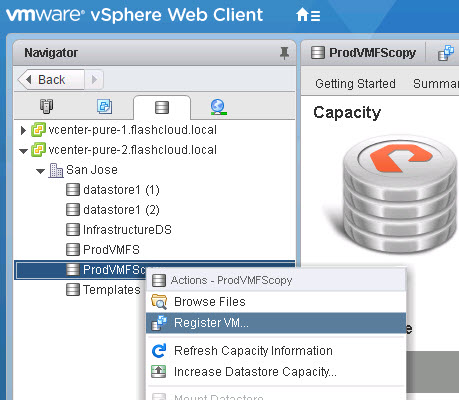The width and height of the screenshot is (459, 400).
Task: Click datastore icon beside InfrastructureDS
Action: [73, 230]
